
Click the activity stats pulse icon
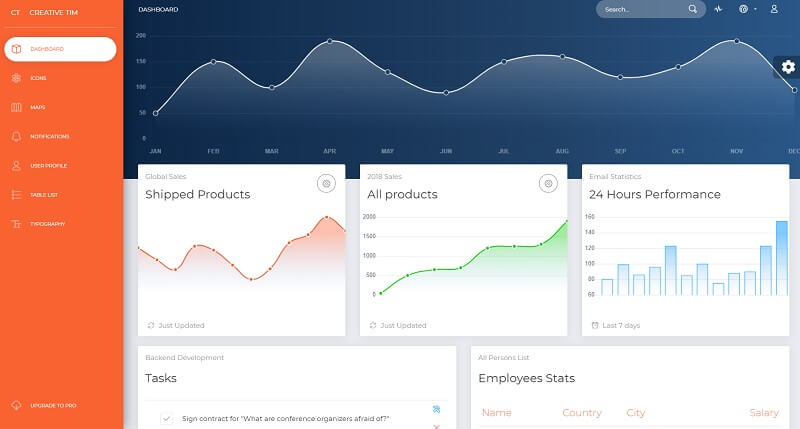point(718,9)
